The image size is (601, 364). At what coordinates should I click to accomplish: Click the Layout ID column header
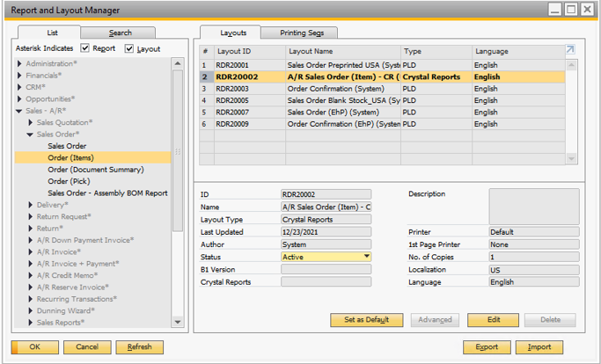(x=250, y=52)
